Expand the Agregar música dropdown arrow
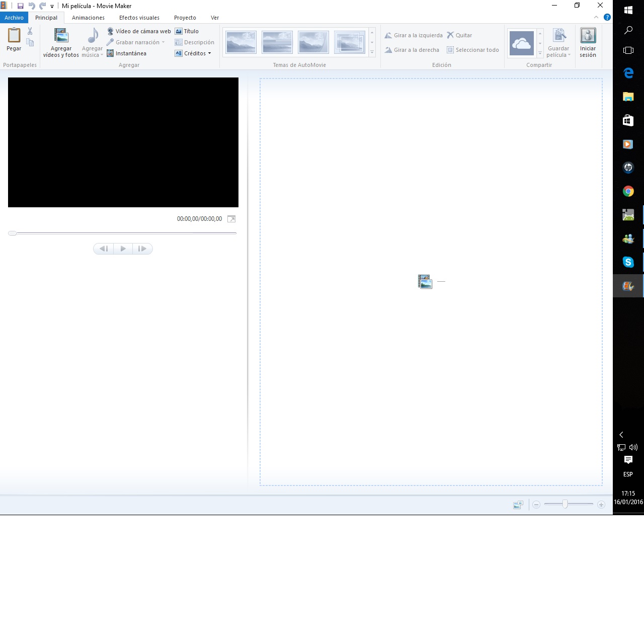This screenshot has width=644, height=644. pyautogui.click(x=102, y=55)
